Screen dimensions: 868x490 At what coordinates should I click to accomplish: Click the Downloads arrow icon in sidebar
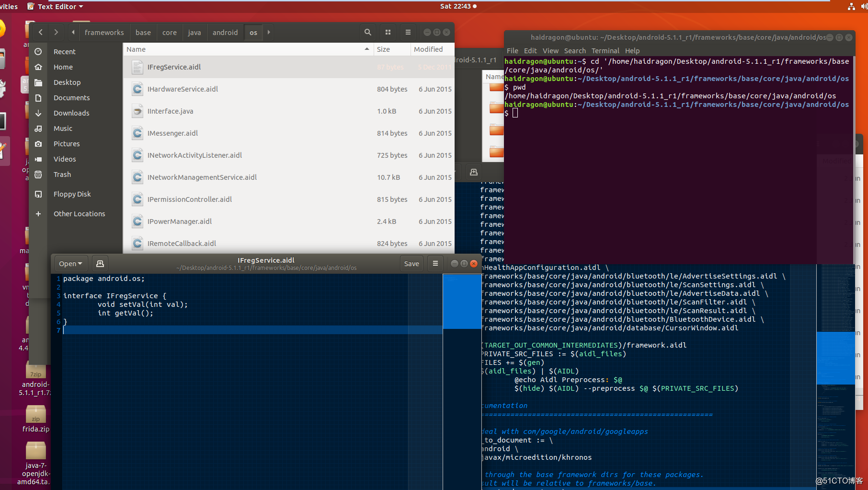38,113
